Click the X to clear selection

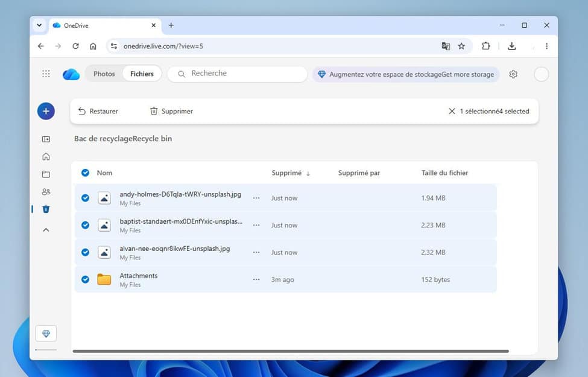tap(452, 111)
